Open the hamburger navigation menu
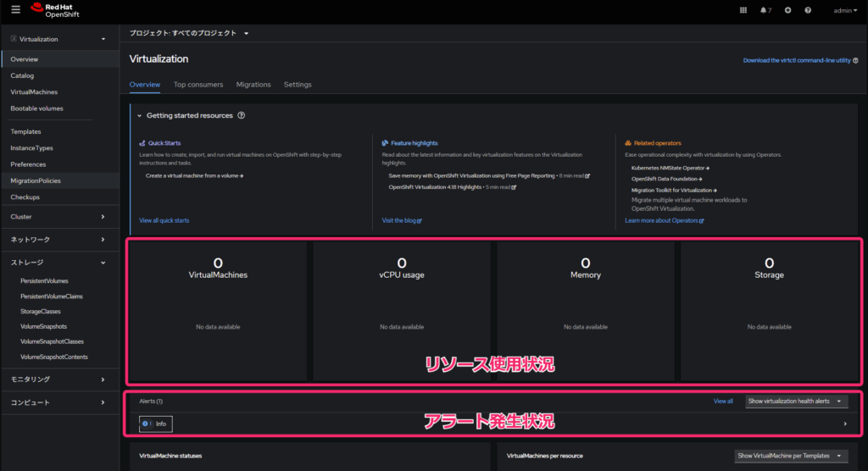 pos(15,9)
